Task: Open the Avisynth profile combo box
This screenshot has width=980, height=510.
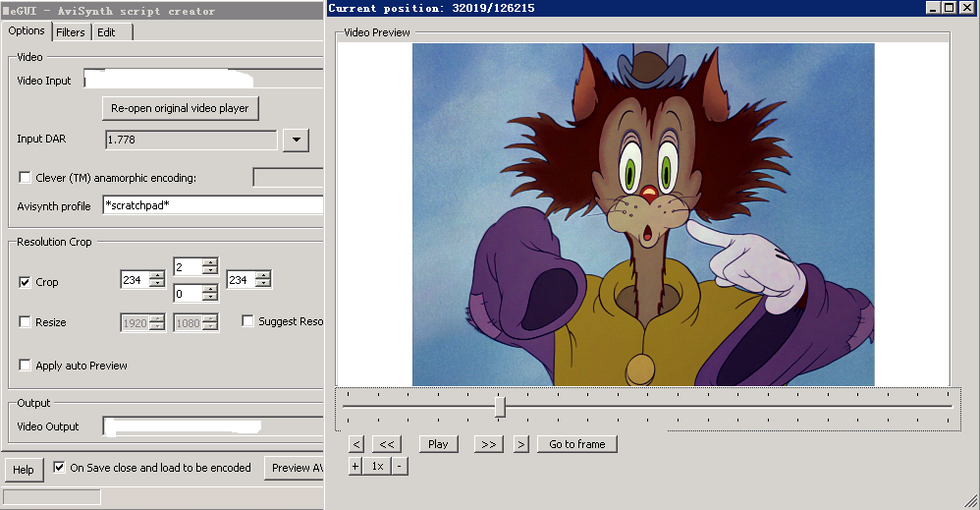Action: coord(212,205)
